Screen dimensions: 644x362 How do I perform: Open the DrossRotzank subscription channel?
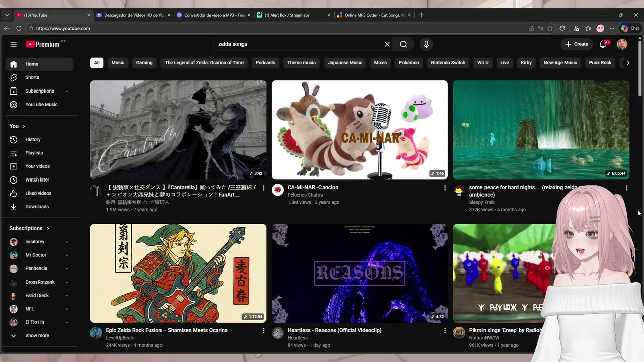[40, 282]
